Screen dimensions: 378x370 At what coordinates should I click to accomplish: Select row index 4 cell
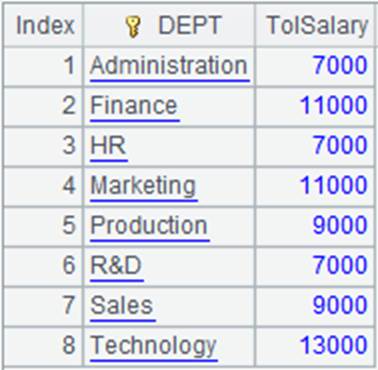pyautogui.click(x=43, y=186)
